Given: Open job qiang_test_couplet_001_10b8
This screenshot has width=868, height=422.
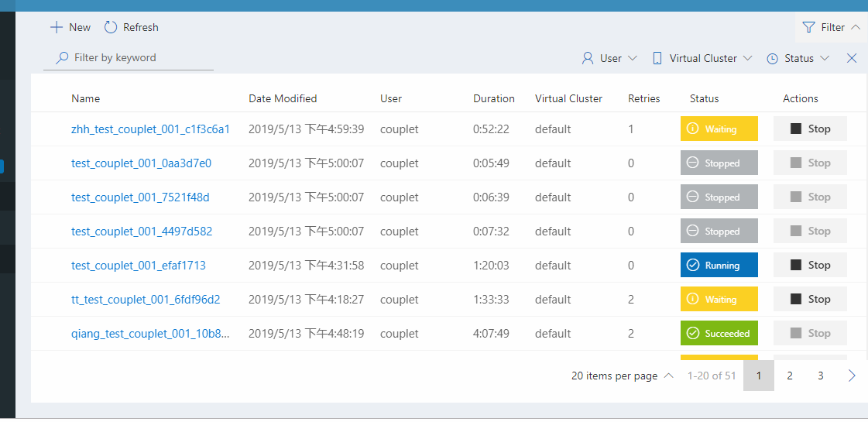Looking at the screenshot, I should pyautogui.click(x=150, y=334).
